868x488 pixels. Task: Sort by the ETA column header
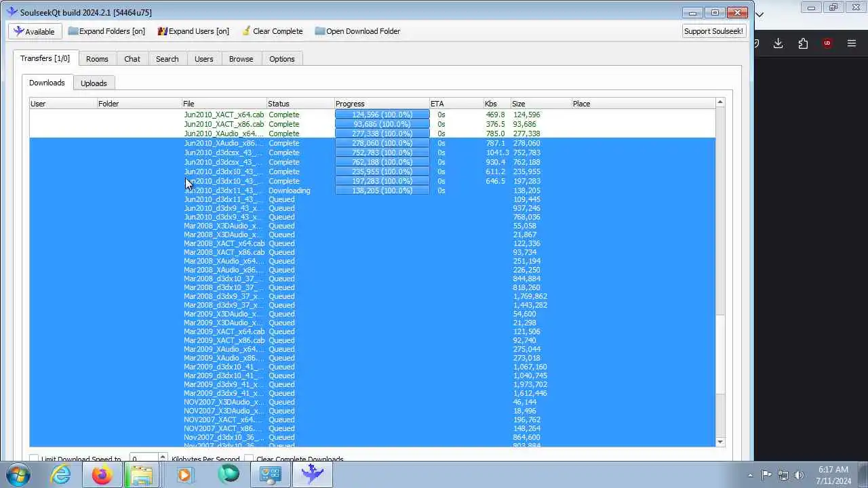[456, 104]
